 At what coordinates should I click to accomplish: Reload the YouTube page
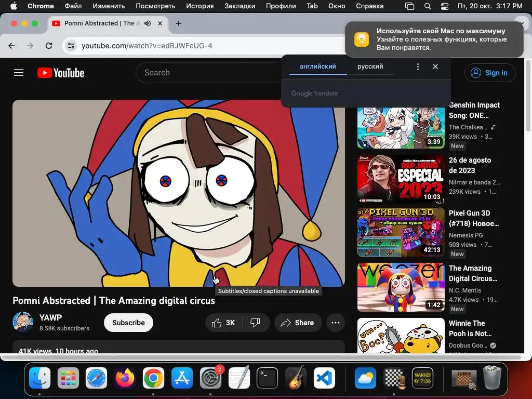click(x=49, y=46)
